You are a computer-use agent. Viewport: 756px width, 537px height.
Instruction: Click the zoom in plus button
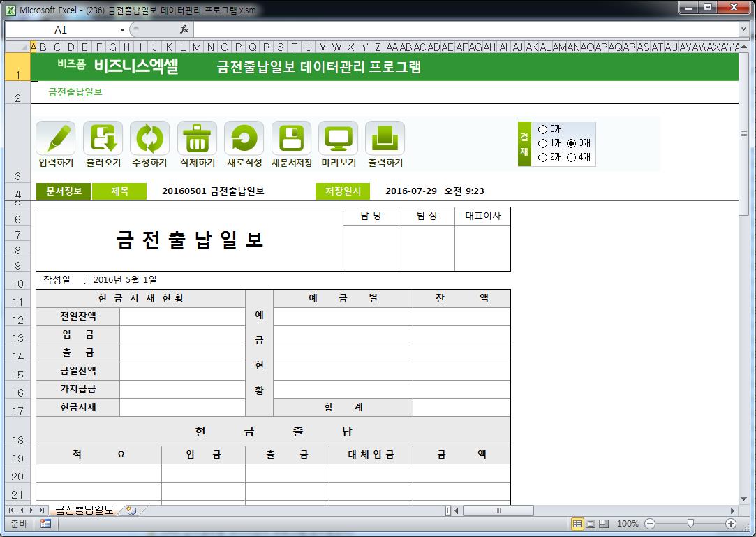pyautogui.click(x=731, y=524)
